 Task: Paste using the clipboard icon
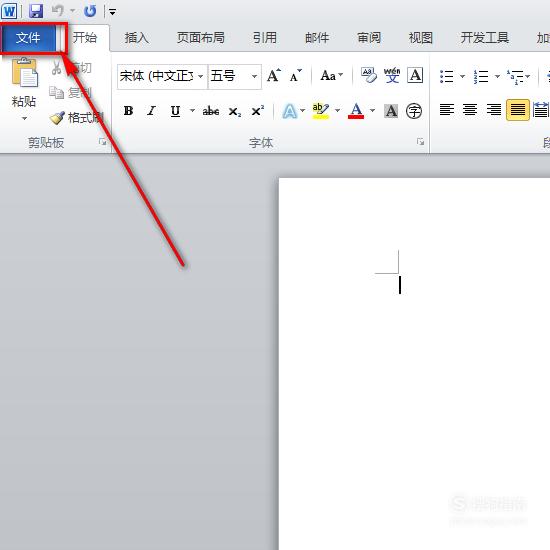25,73
